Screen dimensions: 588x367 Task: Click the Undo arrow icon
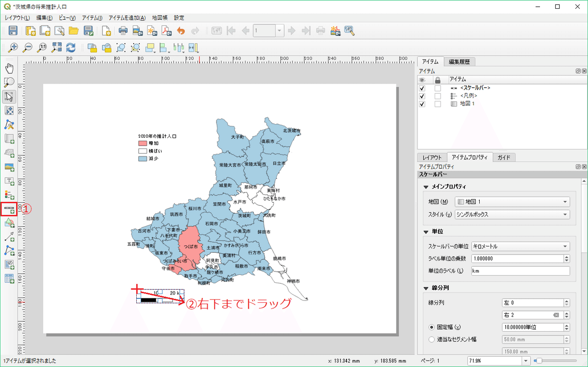[x=181, y=31]
